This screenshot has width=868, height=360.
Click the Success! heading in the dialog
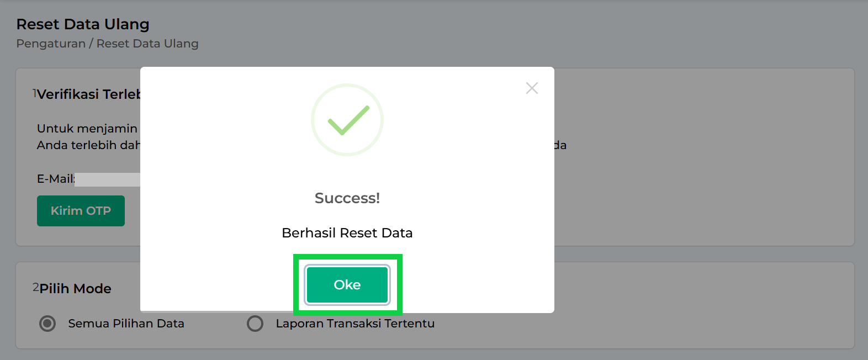(x=347, y=198)
